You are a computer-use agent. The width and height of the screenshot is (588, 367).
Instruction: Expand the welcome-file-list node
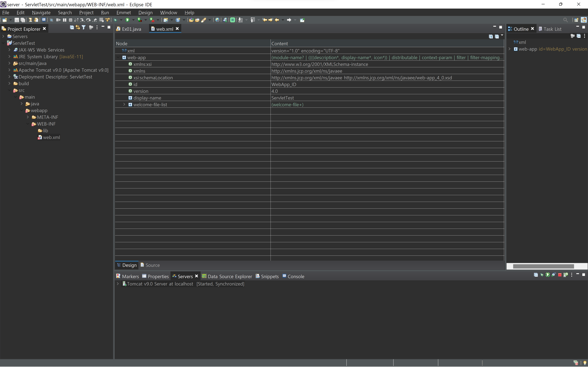124,105
